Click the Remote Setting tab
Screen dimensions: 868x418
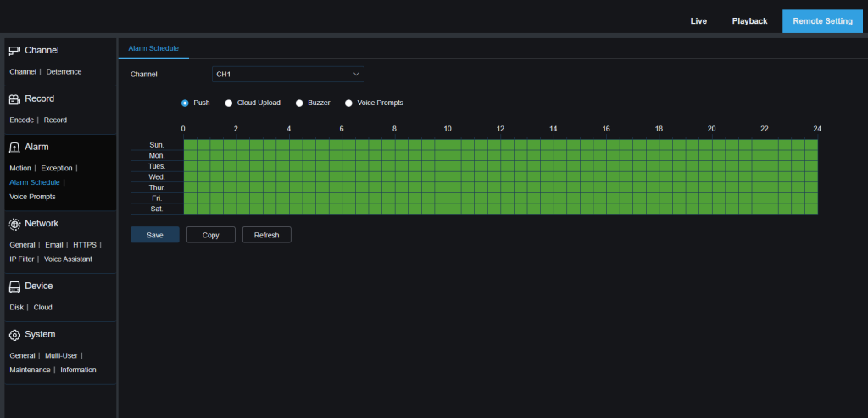click(821, 21)
